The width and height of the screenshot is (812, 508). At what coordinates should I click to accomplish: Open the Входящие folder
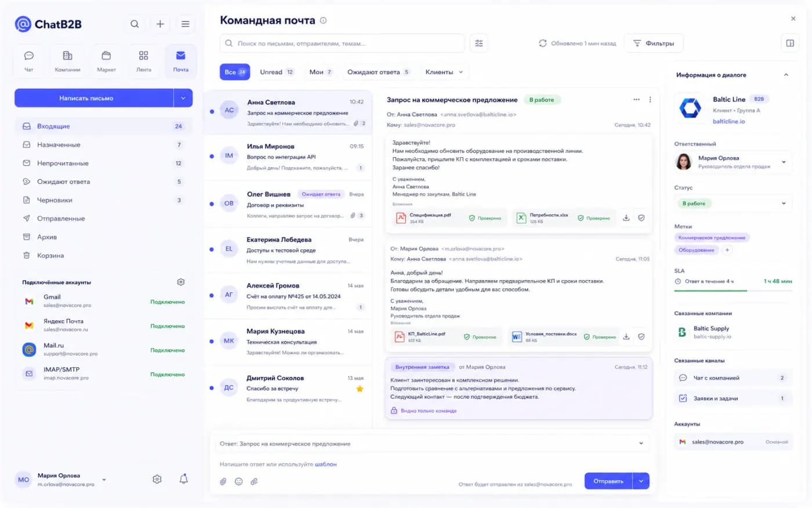(x=103, y=126)
